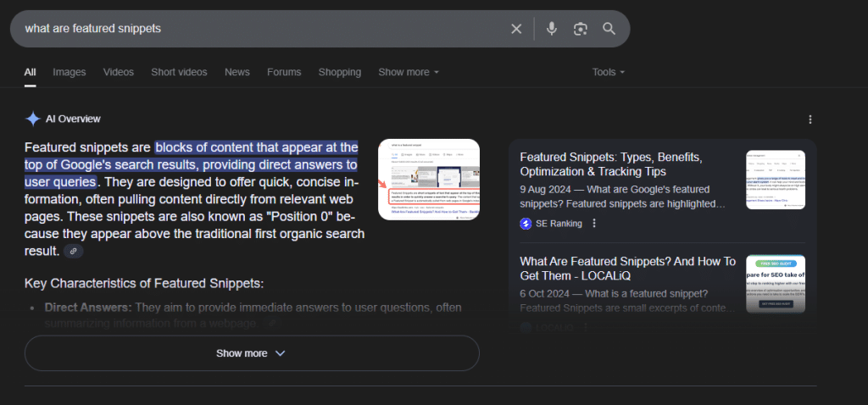Open 'Featured Snippets: Types, Benefits' result link
The width and height of the screenshot is (868, 405).
point(611,164)
